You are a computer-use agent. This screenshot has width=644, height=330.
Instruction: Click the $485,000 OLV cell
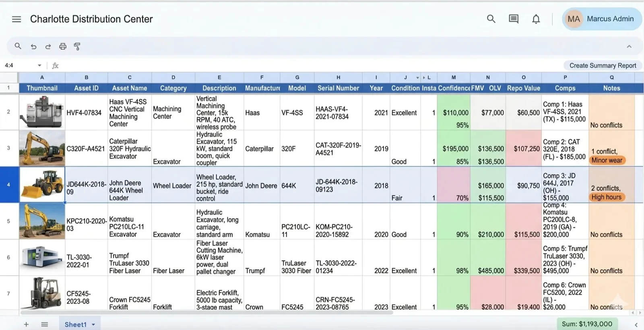click(488, 258)
